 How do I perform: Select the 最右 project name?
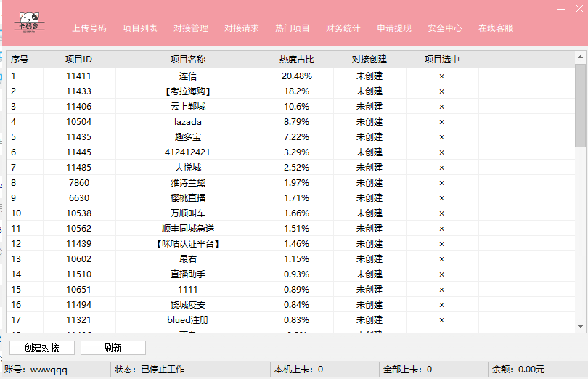(188, 259)
